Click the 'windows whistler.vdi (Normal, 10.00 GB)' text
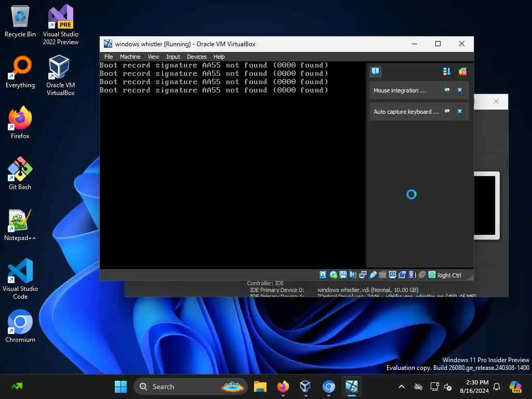The height and width of the screenshot is (399, 532). (368, 290)
